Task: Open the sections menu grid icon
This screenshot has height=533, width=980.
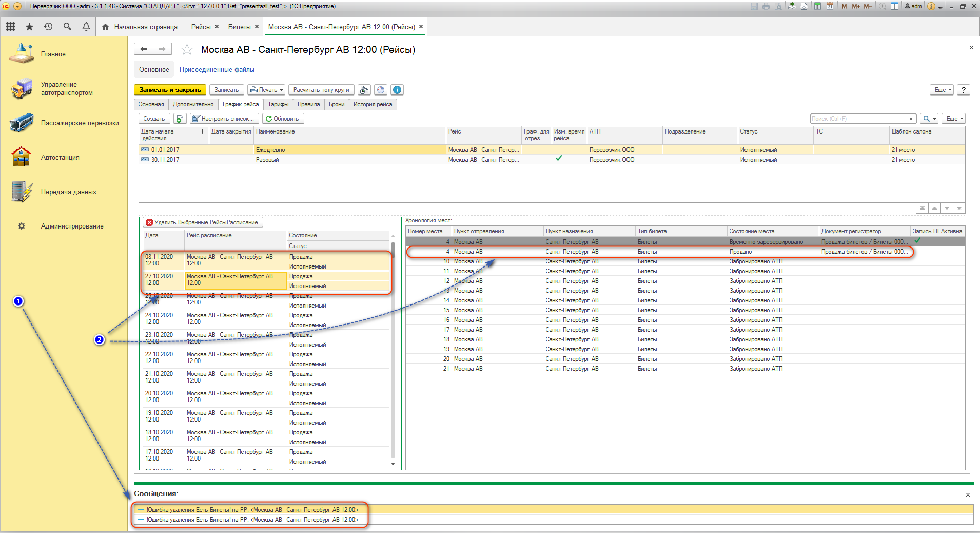Action: 10,27
